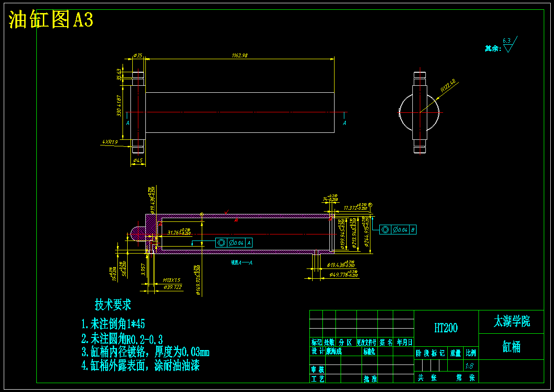Click the material cell 'HT200'
Screen dimensions: 554x392
click(x=446, y=328)
